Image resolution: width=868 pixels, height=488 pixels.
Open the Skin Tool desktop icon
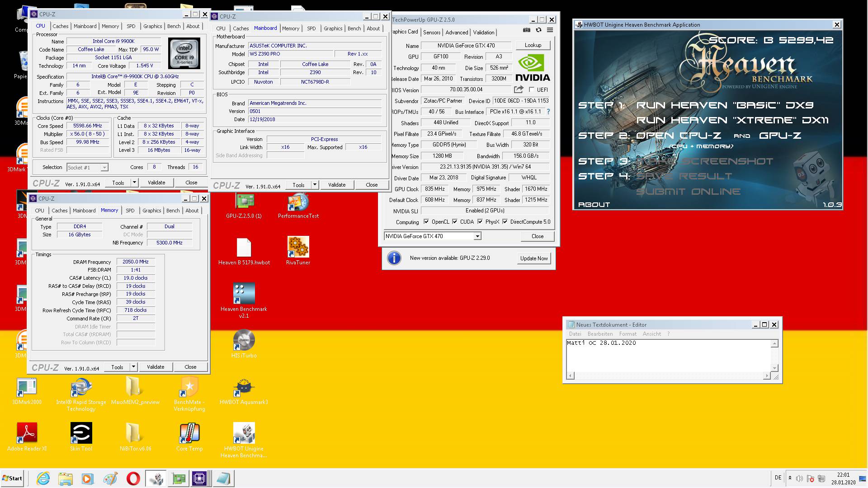coord(81,437)
